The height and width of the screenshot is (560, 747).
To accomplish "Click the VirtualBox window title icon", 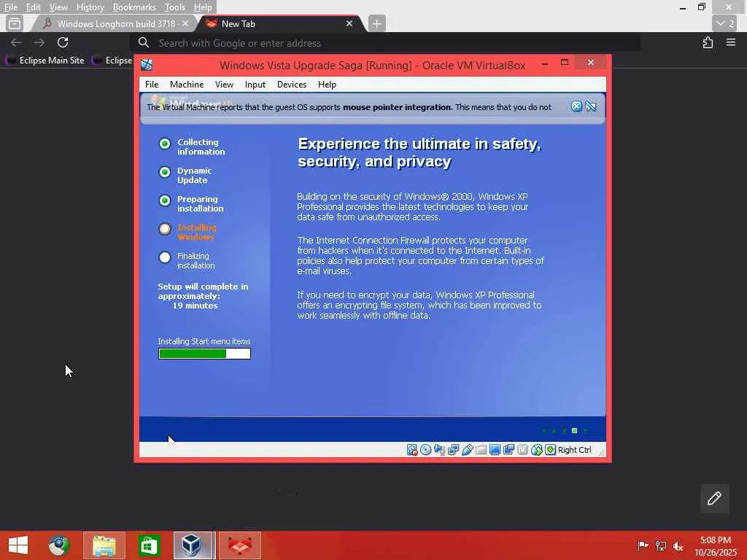I will click(147, 65).
